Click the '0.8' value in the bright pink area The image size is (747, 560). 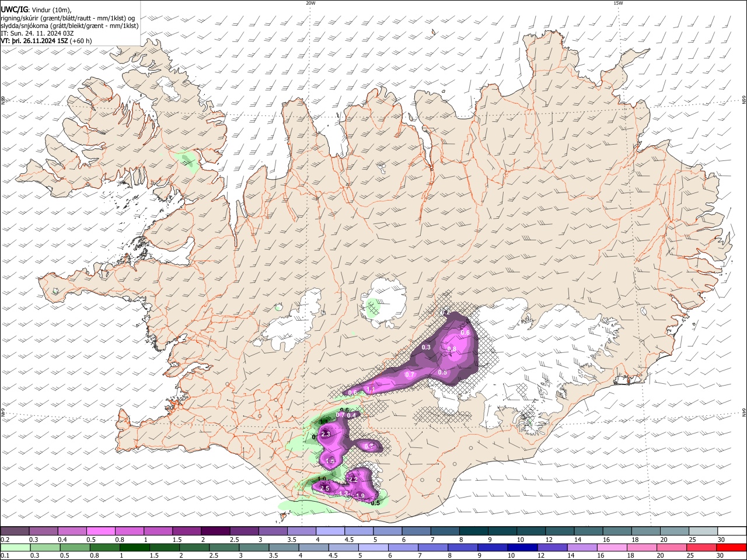tap(451, 349)
